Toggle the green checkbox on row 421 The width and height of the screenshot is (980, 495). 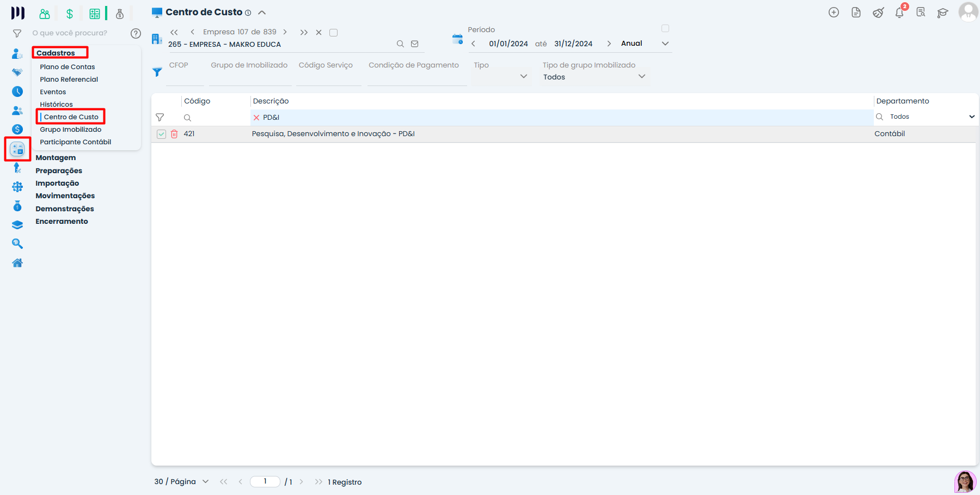[161, 134]
